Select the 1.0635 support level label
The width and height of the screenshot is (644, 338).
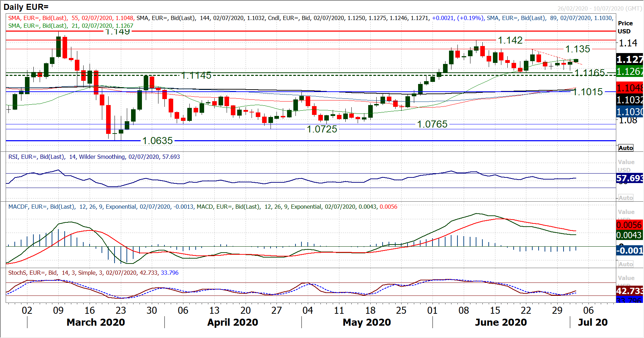click(x=157, y=141)
